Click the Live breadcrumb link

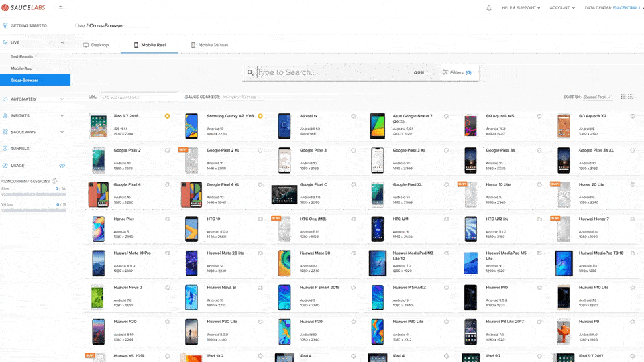click(x=80, y=25)
